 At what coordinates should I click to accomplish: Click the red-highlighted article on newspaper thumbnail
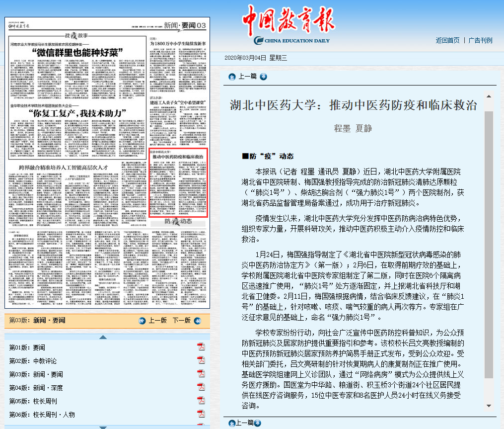[x=178, y=183]
